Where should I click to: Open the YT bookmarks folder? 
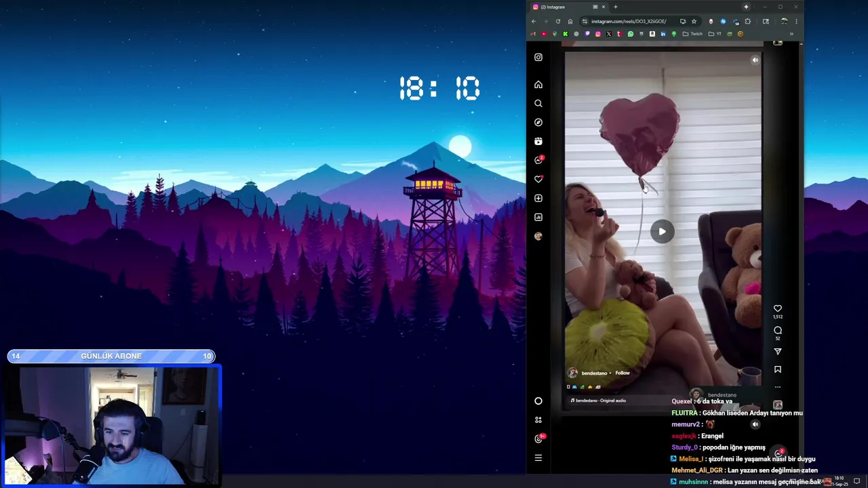point(715,34)
